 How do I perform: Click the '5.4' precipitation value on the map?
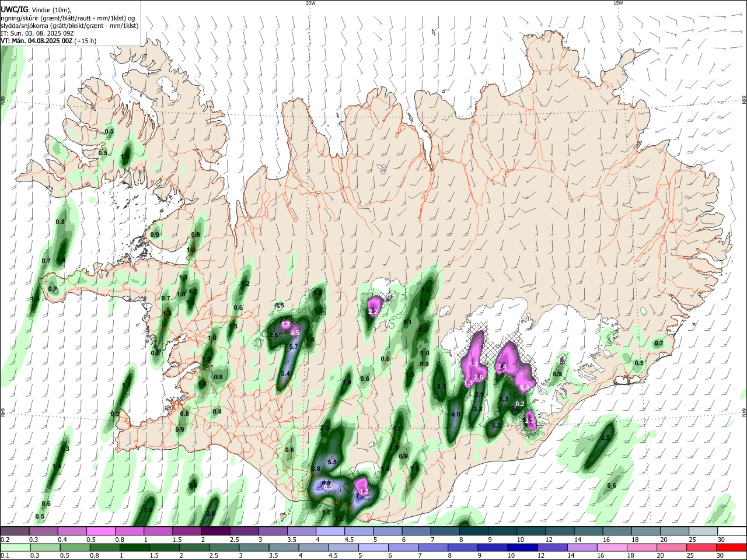point(286,373)
